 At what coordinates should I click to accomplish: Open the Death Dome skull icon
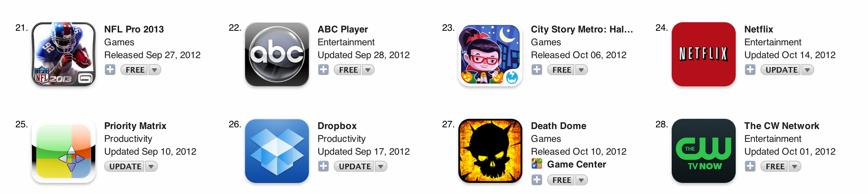490,151
